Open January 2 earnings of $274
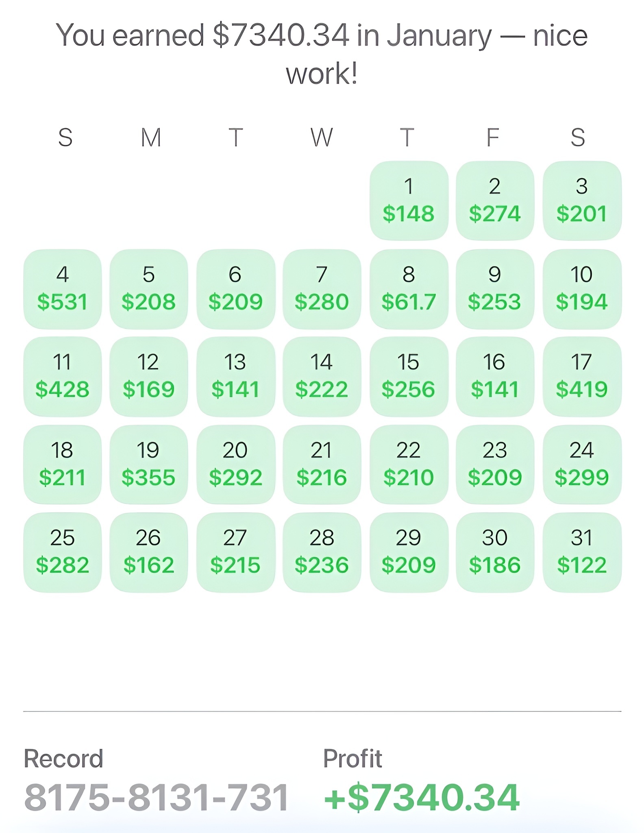This screenshot has width=644, height=833. 495,201
